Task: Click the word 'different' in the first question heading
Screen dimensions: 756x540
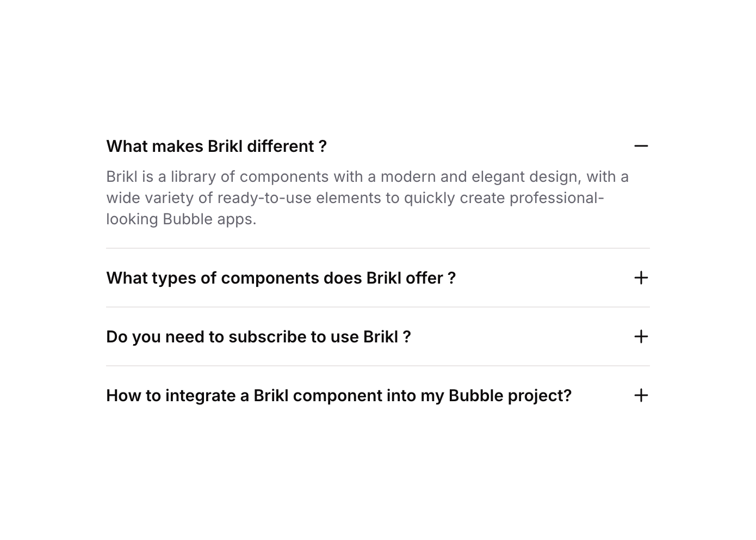Action: (281, 146)
